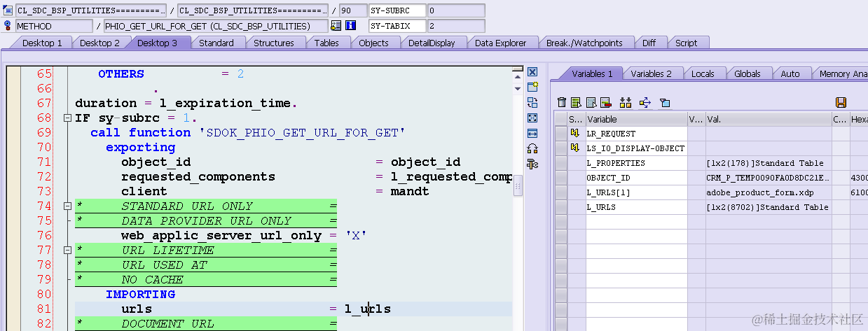Viewport: 868px width, 331px height.
Task: Open the Standard tab
Action: (216, 43)
